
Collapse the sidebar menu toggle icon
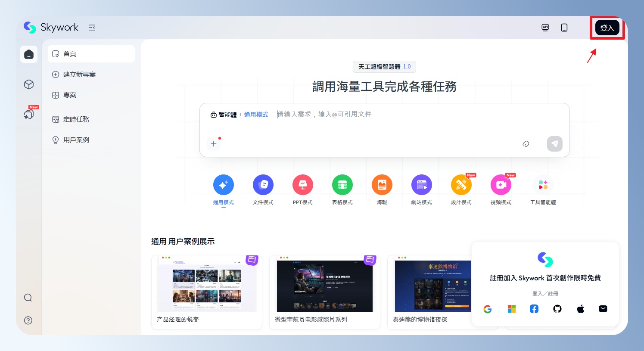[92, 28]
